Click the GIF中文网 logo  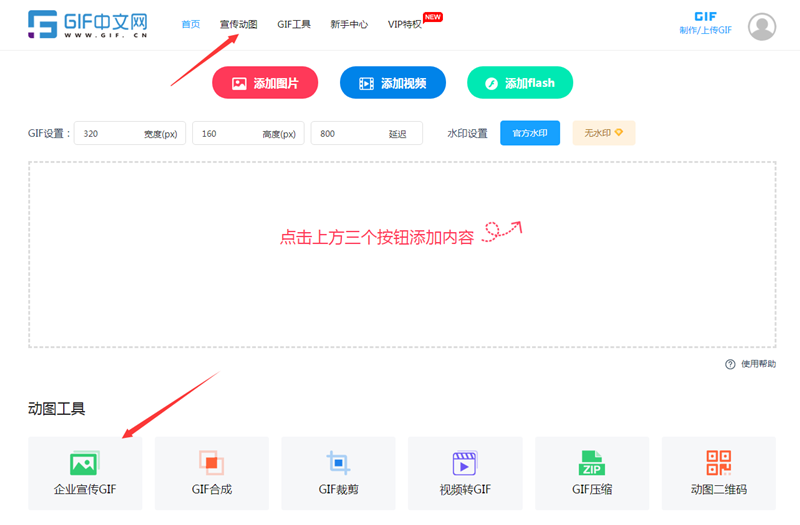pyautogui.click(x=88, y=24)
